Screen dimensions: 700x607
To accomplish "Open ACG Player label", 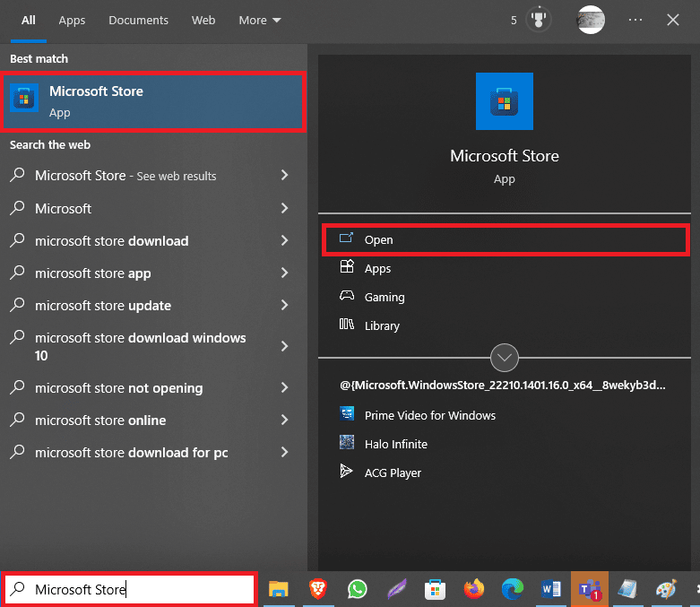I will coord(393,473).
